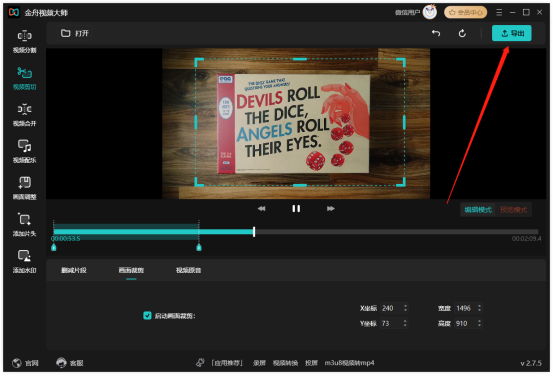Viewport: 553px width, 376px height.
Task: Click the crop frame bottom-right corner handle
Action: point(401,182)
